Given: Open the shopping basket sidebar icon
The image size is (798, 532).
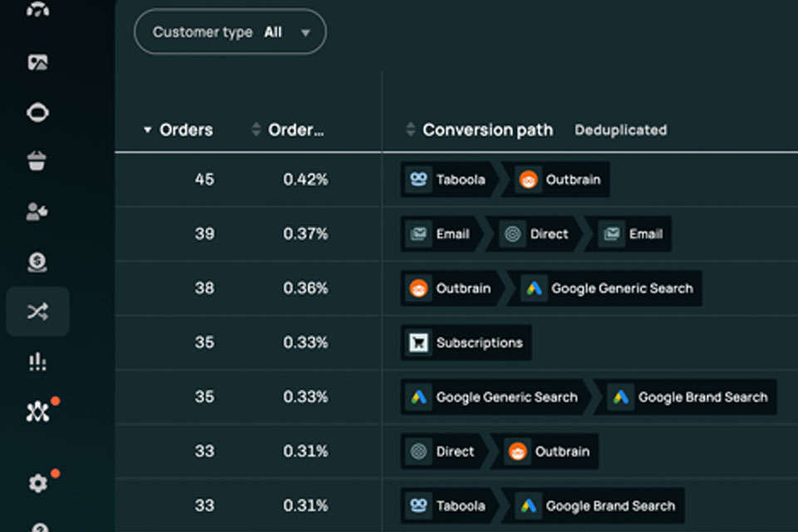Looking at the screenshot, I should (37, 161).
